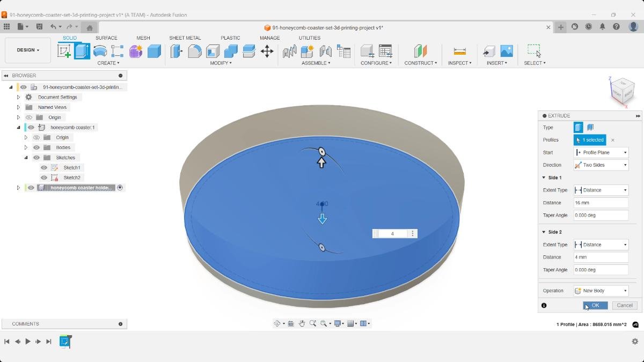The width and height of the screenshot is (644, 362).
Task: Switch to the PLASTIC tab
Action: [x=230, y=38]
